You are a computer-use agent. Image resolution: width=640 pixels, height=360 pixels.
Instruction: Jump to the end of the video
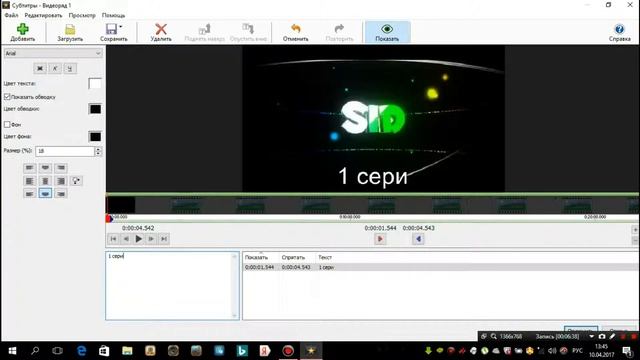pos(164,239)
